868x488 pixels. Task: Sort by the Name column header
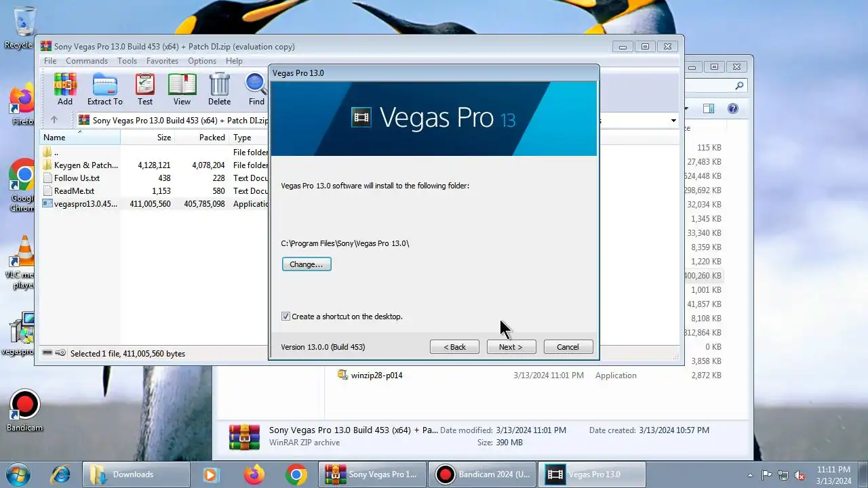tap(80, 138)
